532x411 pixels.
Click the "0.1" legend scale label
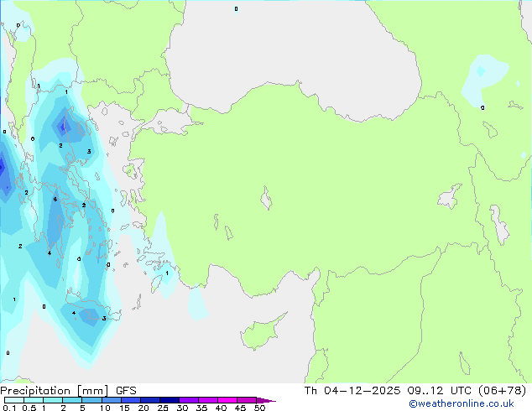[x=9, y=408]
